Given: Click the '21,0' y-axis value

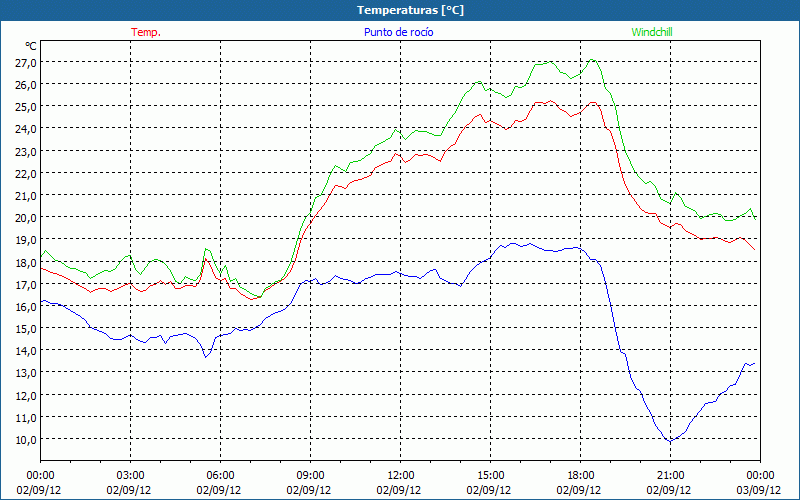Looking at the screenshot, I should 26,195.
